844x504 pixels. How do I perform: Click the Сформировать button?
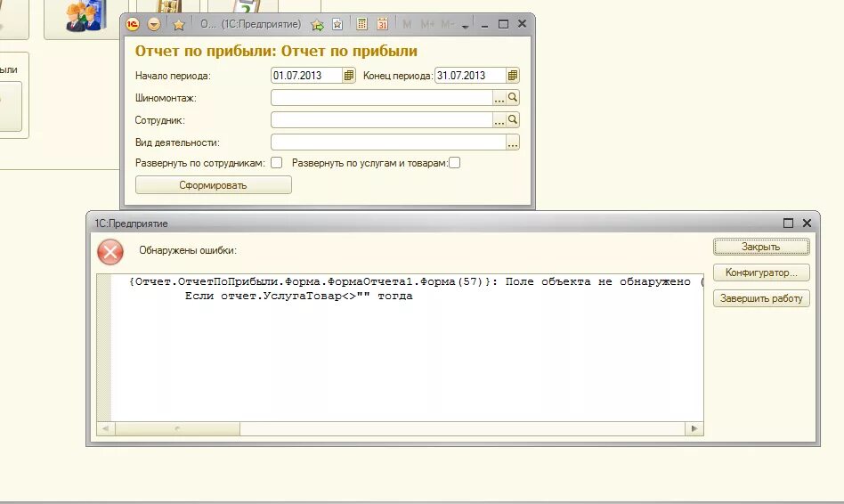[213, 184]
